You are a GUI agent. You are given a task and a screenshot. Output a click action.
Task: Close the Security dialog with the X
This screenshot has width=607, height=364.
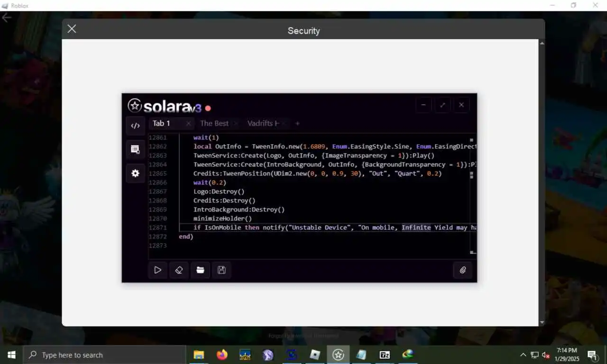72,29
